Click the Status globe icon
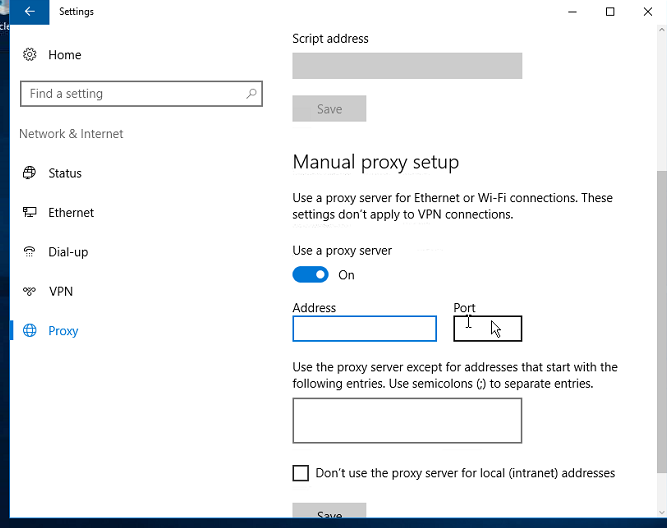 point(29,173)
